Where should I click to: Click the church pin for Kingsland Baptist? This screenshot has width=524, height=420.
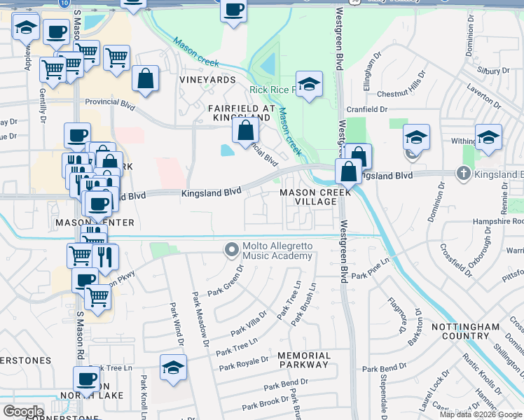(464, 174)
